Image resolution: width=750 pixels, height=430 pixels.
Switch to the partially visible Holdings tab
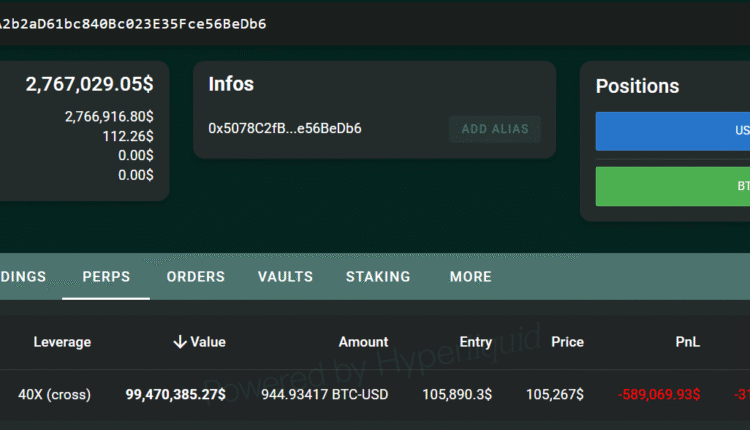coord(22,277)
